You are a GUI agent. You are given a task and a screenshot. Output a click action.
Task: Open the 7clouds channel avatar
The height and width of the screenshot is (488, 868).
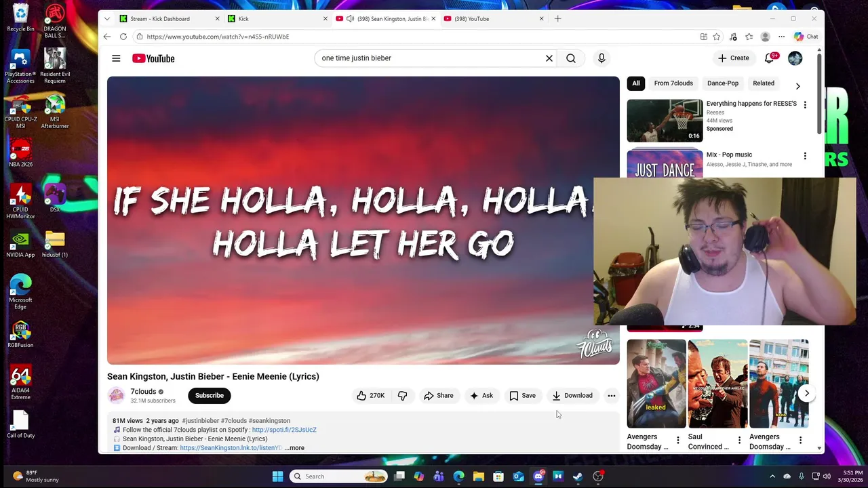(117, 396)
